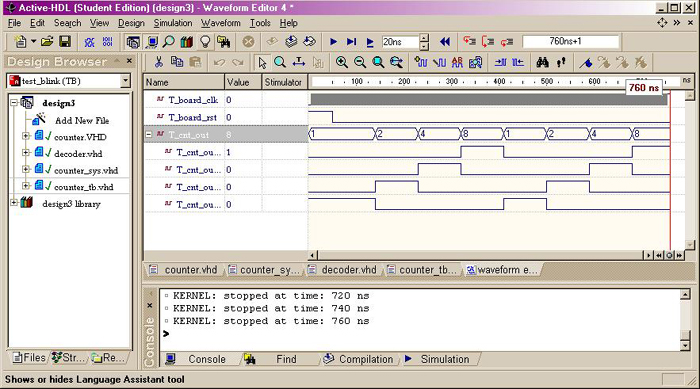
Task: Click the binoculars Find icon
Action: click(x=542, y=63)
